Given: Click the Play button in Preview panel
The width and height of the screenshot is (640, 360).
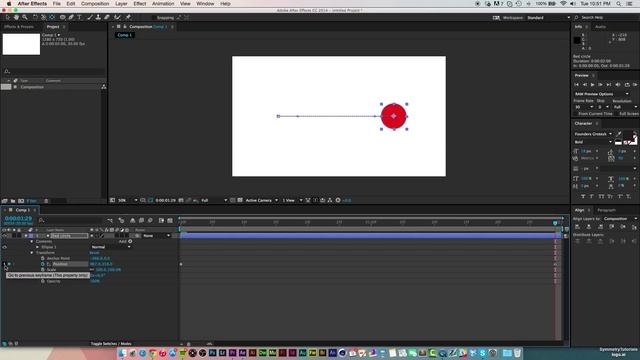Looking at the screenshot, I should tap(592, 84).
